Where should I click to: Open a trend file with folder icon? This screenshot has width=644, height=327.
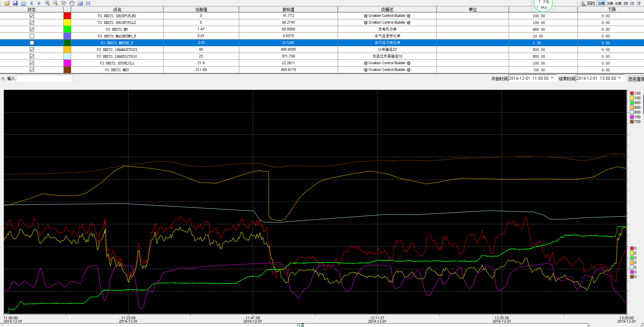(x=7, y=3)
